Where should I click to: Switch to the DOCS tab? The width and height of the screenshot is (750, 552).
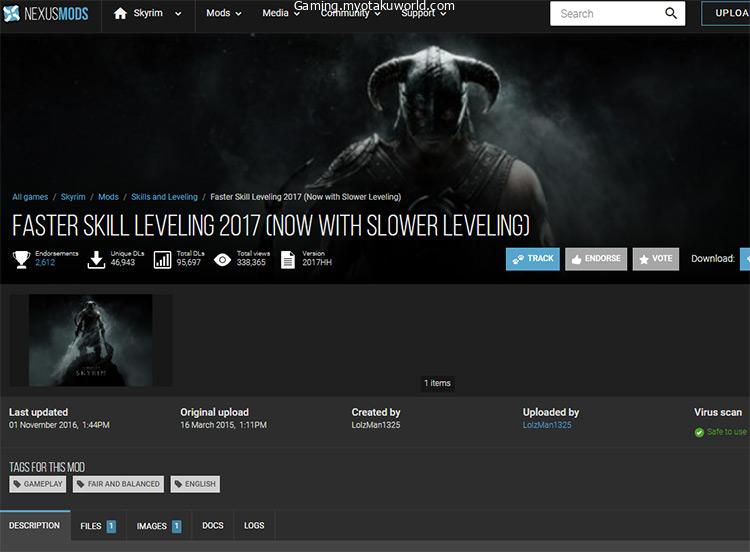point(213,526)
